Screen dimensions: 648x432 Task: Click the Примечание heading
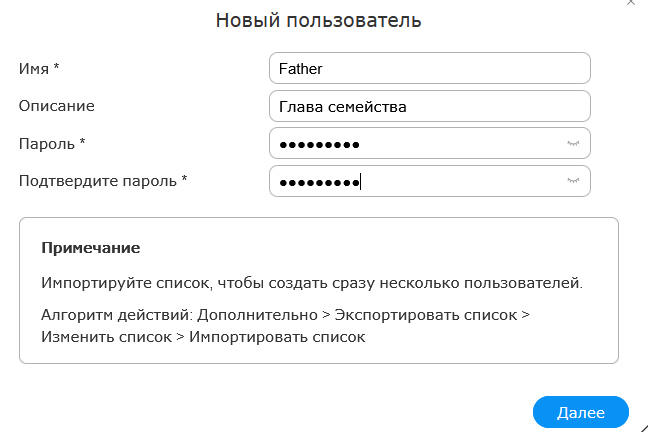pyautogui.click(x=91, y=248)
